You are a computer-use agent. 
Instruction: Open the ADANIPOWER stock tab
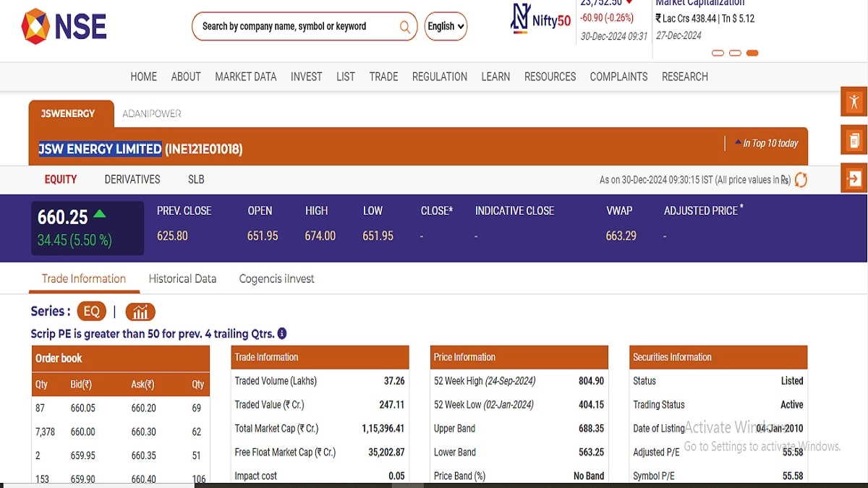[152, 114]
